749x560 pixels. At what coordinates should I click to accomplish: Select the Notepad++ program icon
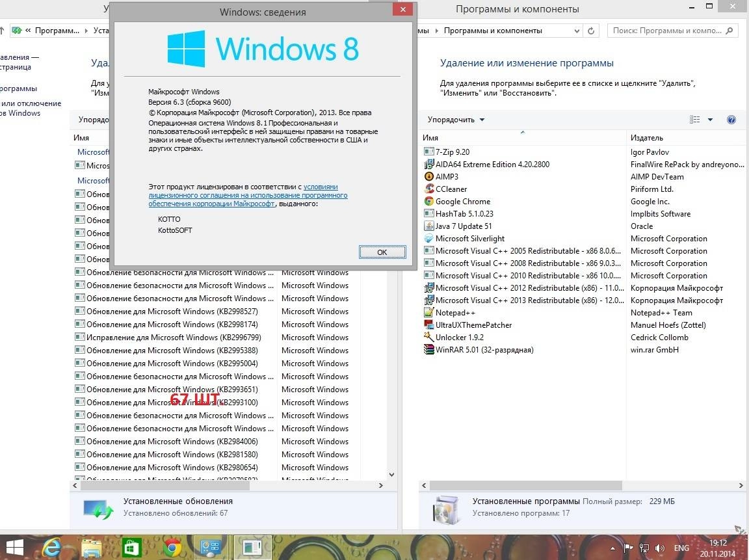point(428,313)
